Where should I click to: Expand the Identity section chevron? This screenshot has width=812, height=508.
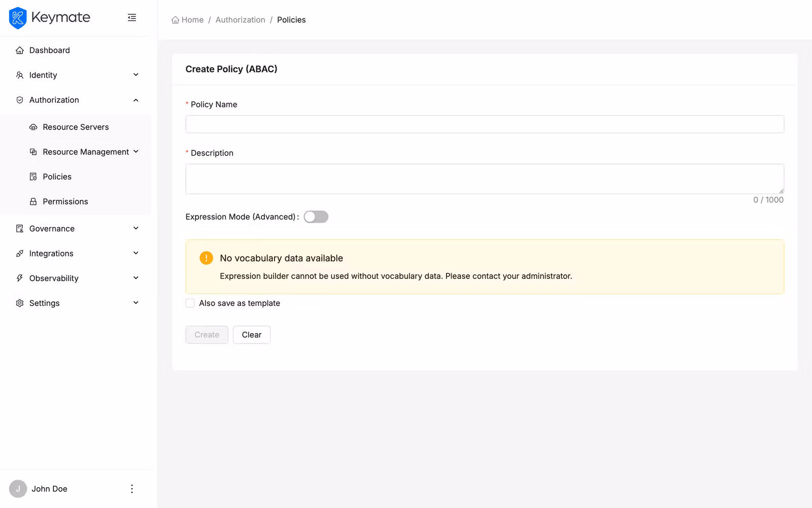pos(136,75)
